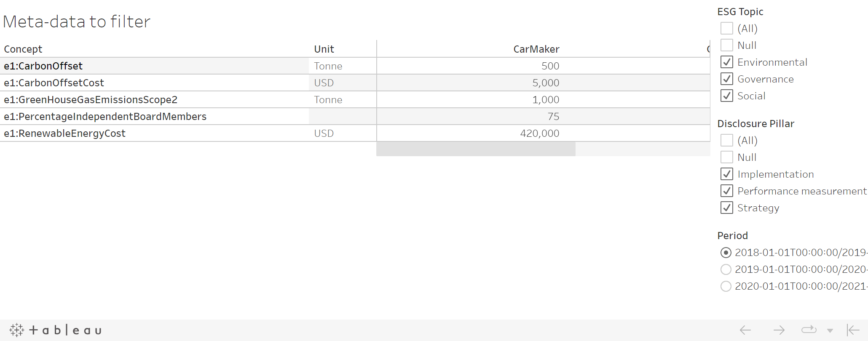Choose the 2020-01-01 period radio option
The width and height of the screenshot is (868, 341).
726,286
